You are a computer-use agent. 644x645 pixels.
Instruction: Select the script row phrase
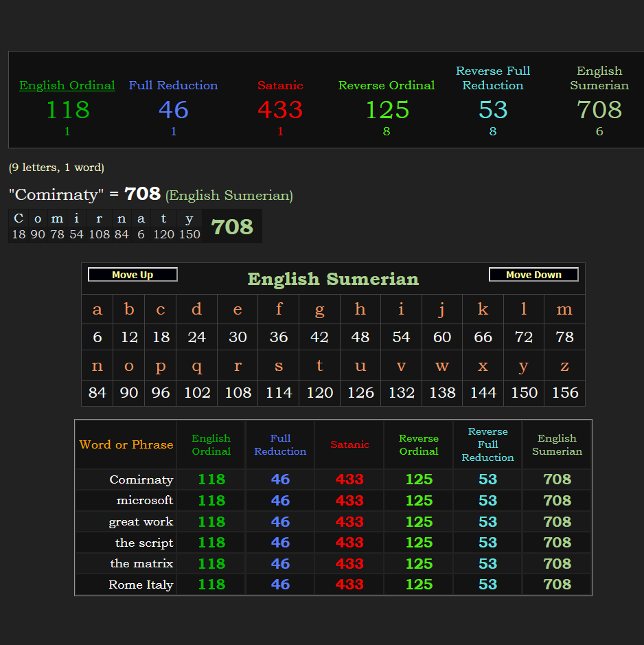tap(144, 543)
